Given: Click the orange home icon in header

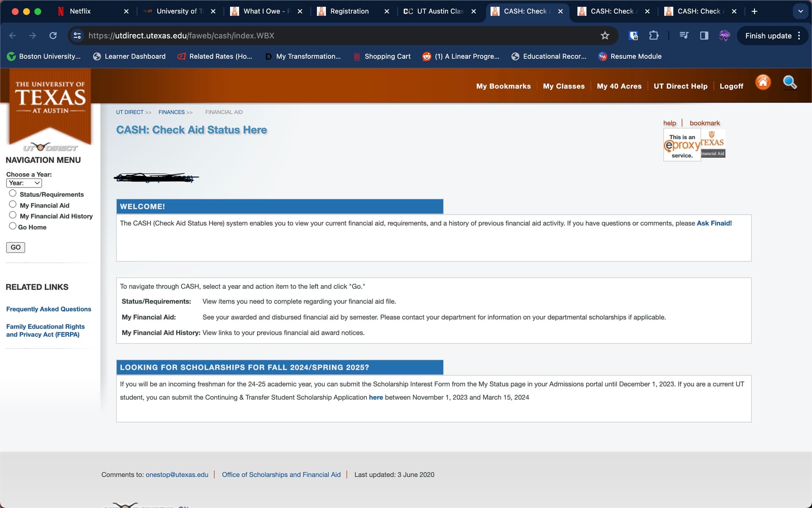Looking at the screenshot, I should (x=763, y=82).
